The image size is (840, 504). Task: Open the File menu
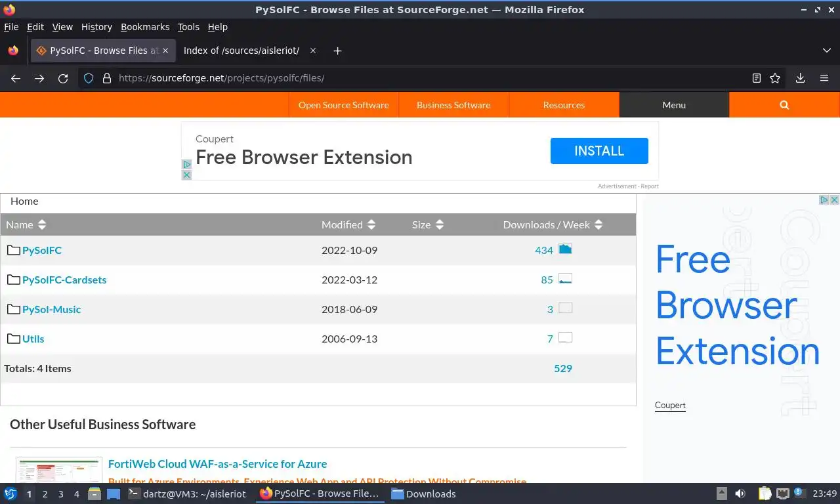coord(11,27)
